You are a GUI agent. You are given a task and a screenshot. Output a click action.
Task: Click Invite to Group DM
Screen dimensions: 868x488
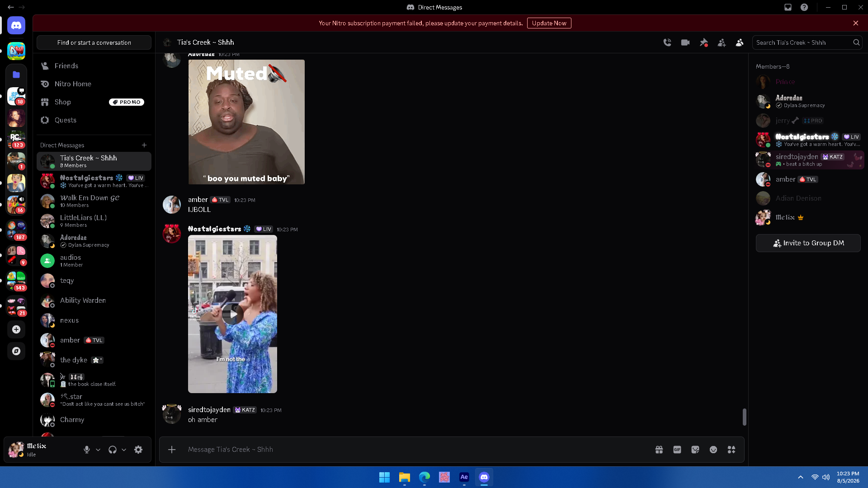[x=808, y=243]
